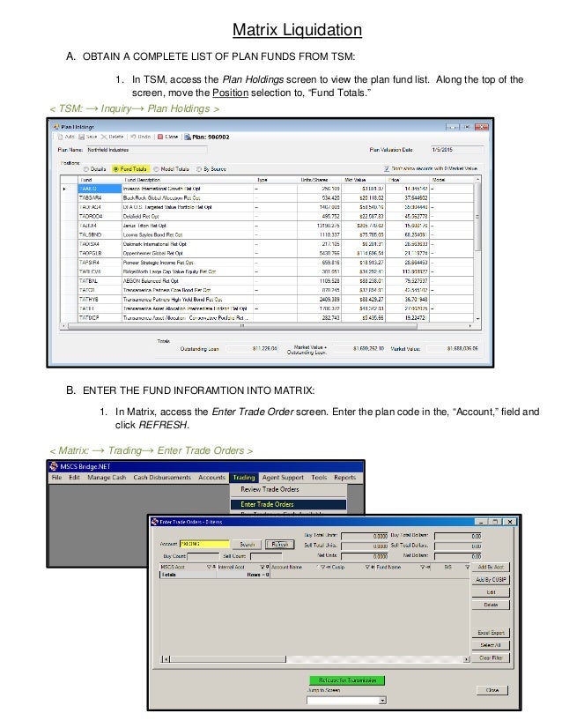Open the Accounts menu

tap(211, 478)
